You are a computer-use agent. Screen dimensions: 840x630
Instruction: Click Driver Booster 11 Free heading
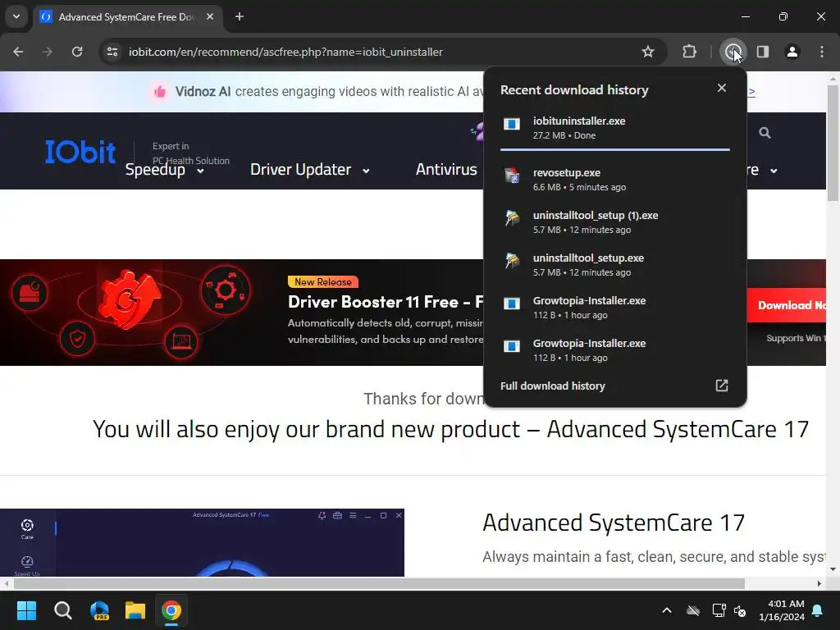tap(386, 302)
